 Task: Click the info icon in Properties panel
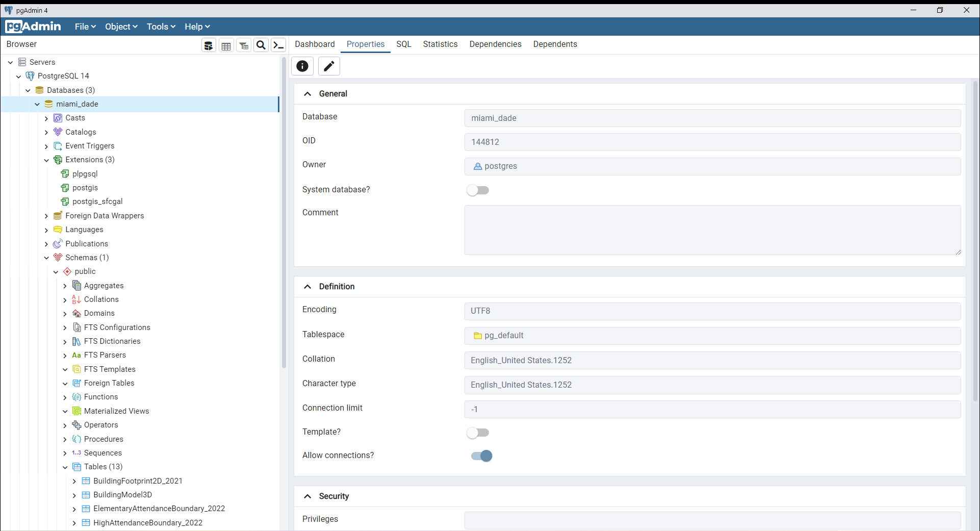[302, 66]
